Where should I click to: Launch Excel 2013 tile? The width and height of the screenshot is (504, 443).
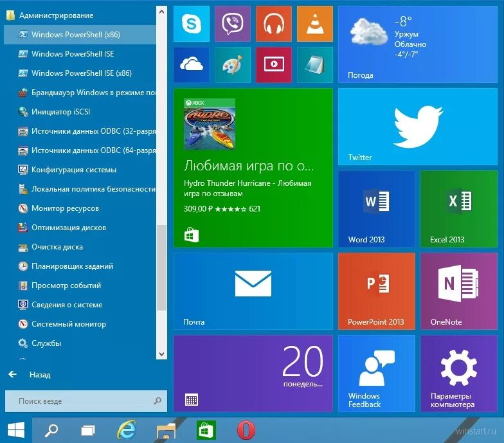point(459,209)
